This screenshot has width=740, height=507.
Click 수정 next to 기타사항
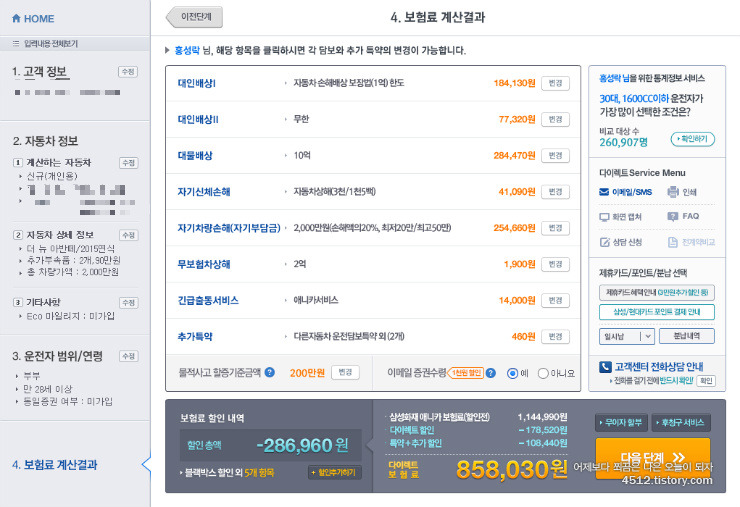(128, 303)
